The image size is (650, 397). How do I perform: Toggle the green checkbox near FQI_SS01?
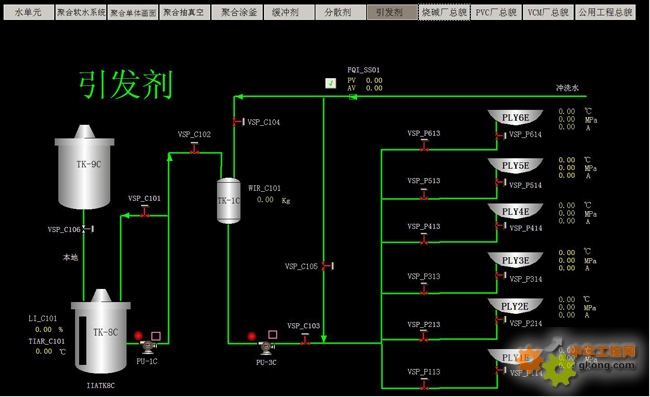[x=331, y=83]
